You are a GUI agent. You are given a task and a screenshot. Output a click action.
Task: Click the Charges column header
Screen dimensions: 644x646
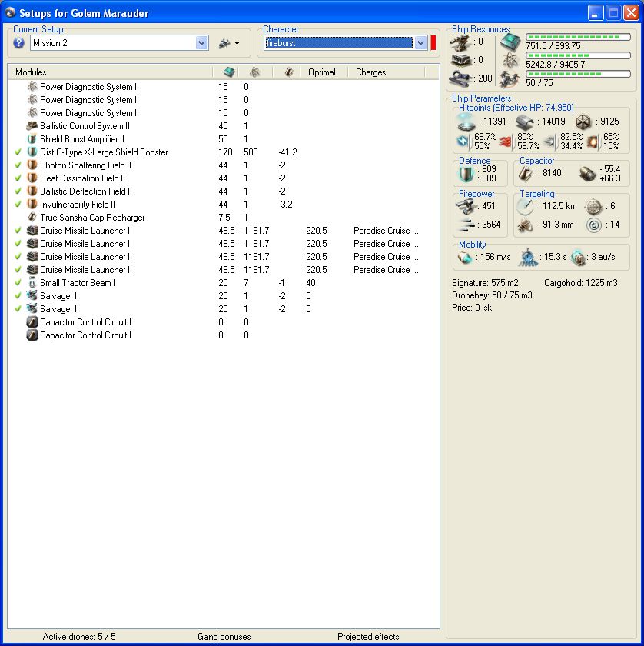371,72
